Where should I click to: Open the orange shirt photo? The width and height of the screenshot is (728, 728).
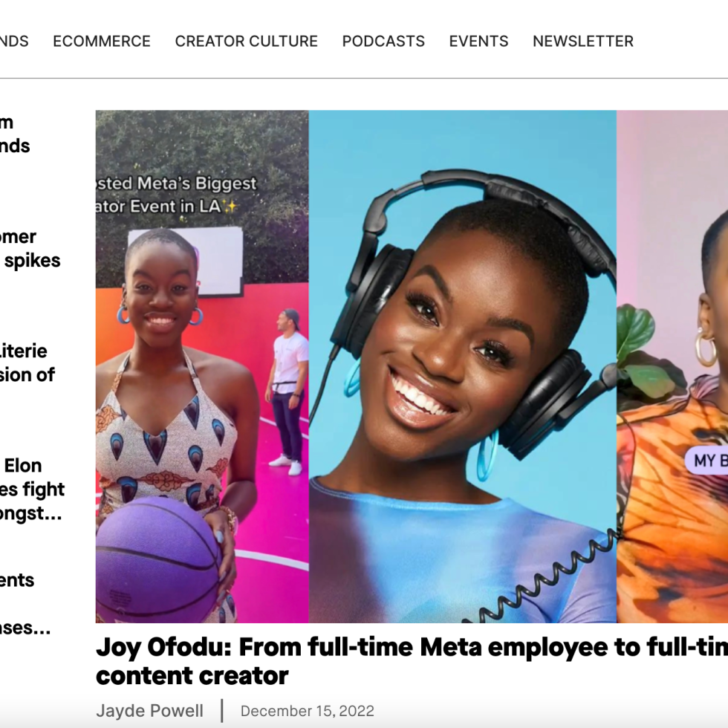pyautogui.click(x=672, y=366)
